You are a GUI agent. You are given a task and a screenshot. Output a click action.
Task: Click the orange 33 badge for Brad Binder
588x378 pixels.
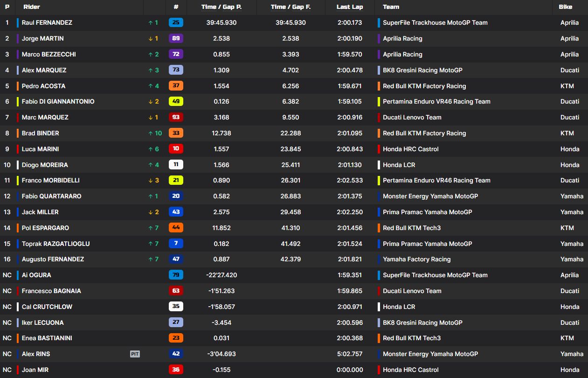click(x=176, y=133)
